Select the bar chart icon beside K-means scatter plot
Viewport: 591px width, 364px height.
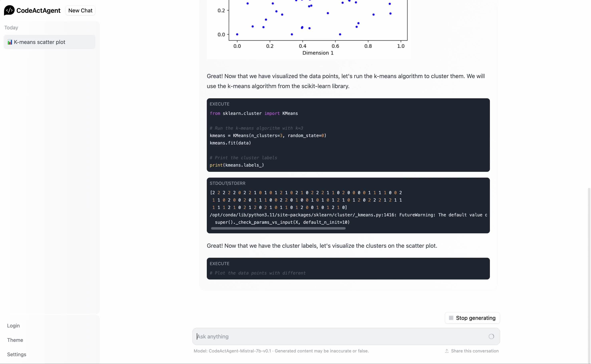(x=10, y=42)
